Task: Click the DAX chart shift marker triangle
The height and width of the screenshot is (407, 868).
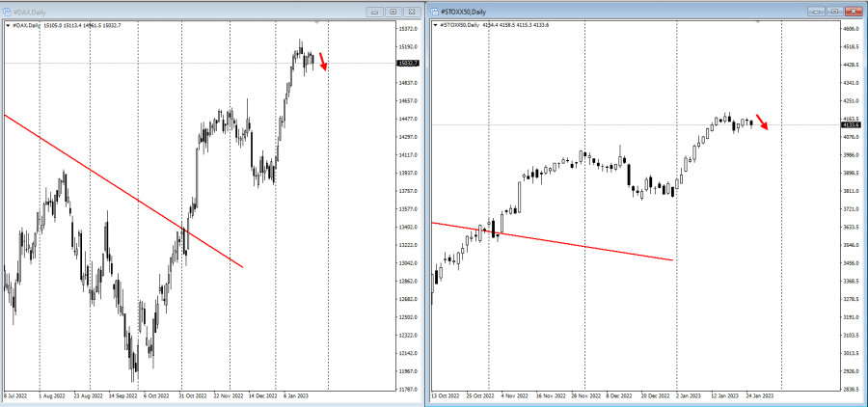Action: tap(316, 22)
